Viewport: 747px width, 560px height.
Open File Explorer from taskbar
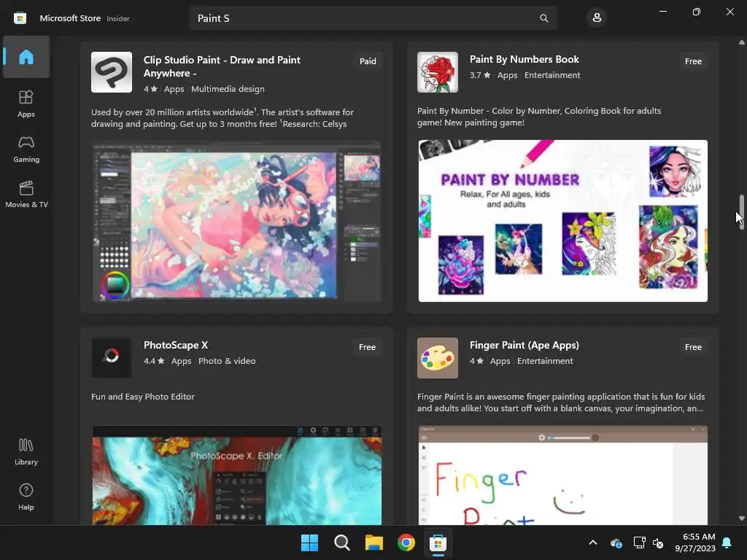pyautogui.click(x=374, y=542)
